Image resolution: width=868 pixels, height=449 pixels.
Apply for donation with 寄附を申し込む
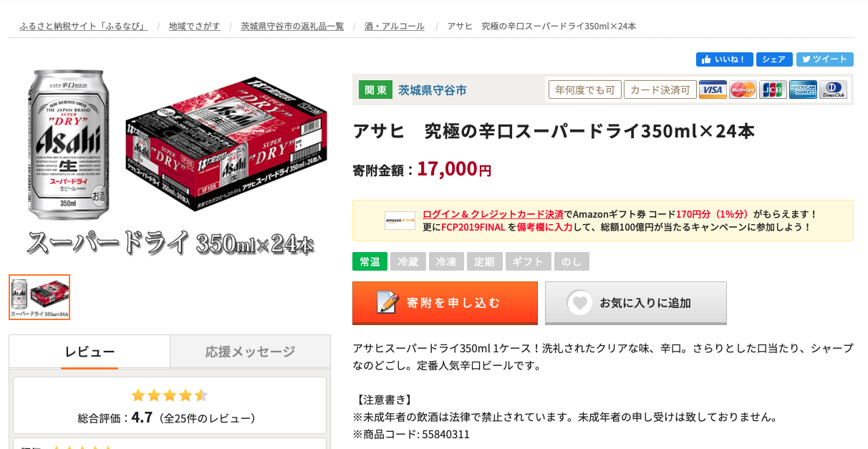pyautogui.click(x=445, y=303)
